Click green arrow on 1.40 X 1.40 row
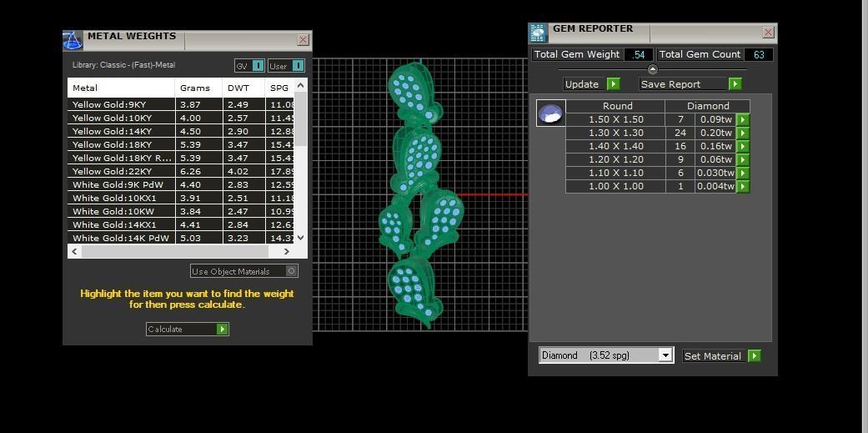The image size is (868, 433). (x=743, y=146)
